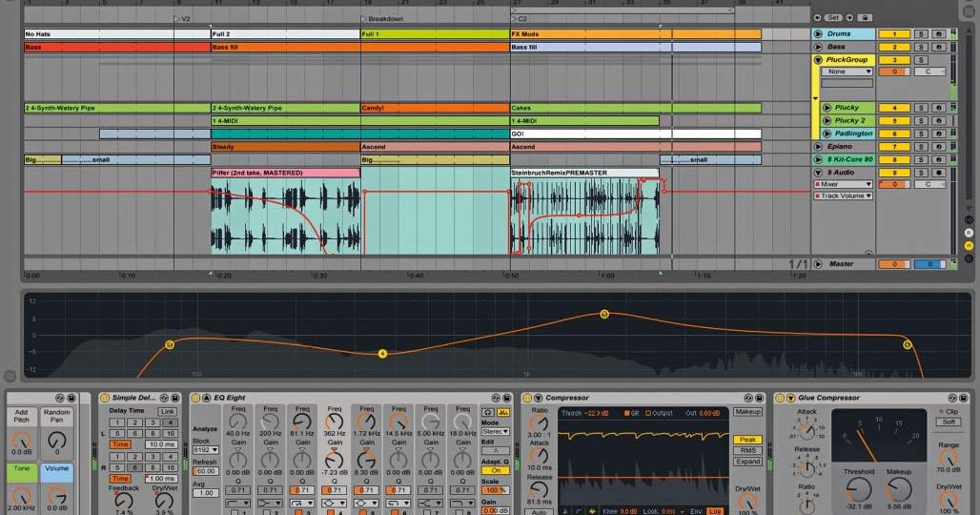Arm the 9 Audio track for recording
Image resolution: width=980 pixels, height=515 pixels.
[x=938, y=173]
